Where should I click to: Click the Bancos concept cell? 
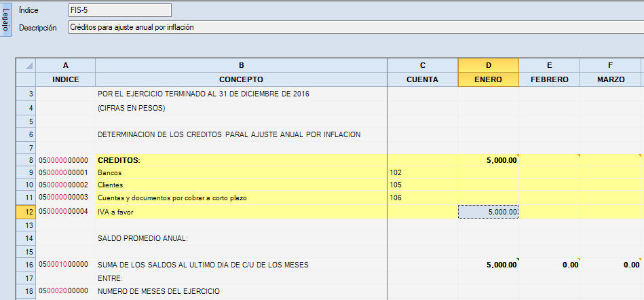241,173
